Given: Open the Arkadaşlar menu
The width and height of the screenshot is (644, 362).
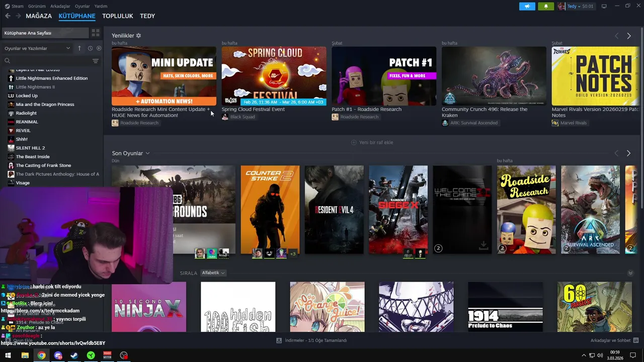Looking at the screenshot, I should (60, 6).
